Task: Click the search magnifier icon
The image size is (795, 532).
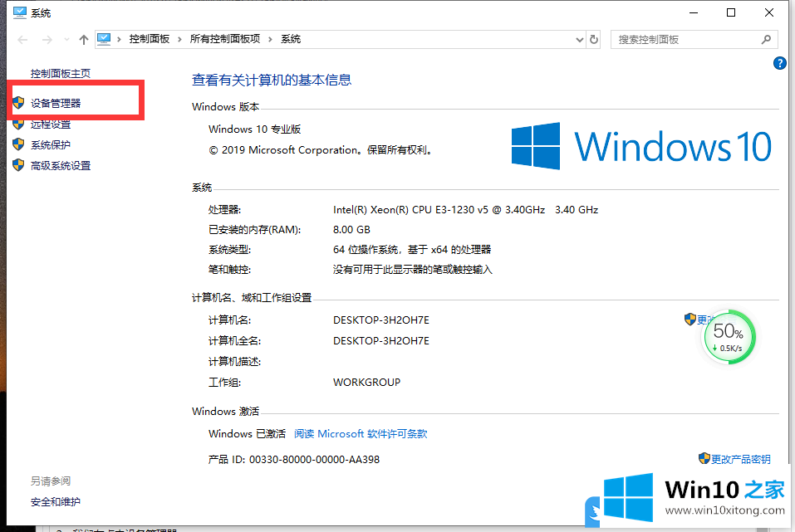Action: 766,39
